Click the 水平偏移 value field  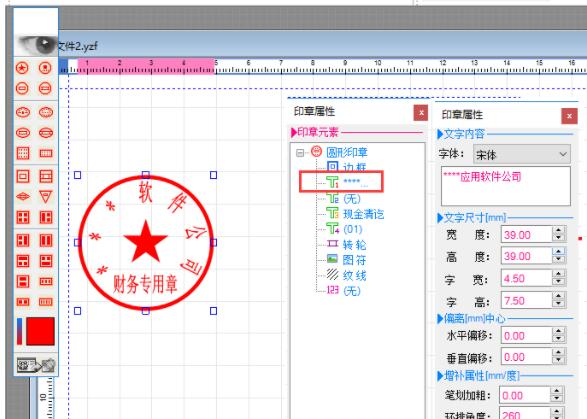coord(526,335)
